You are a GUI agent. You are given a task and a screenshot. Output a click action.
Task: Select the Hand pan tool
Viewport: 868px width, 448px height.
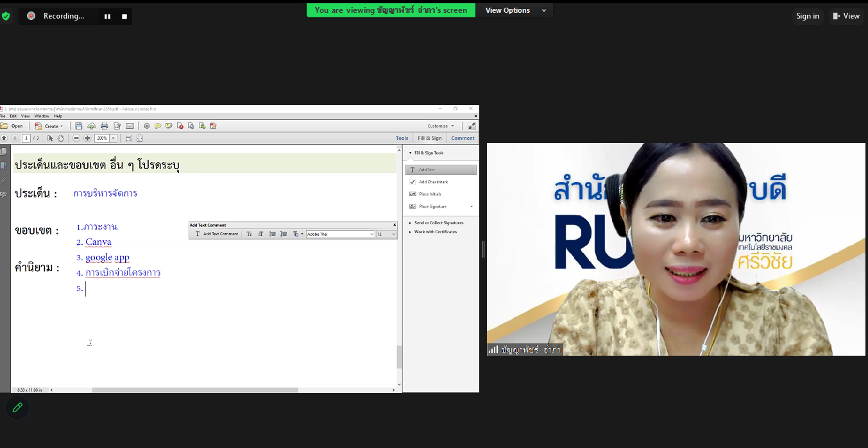(x=61, y=138)
